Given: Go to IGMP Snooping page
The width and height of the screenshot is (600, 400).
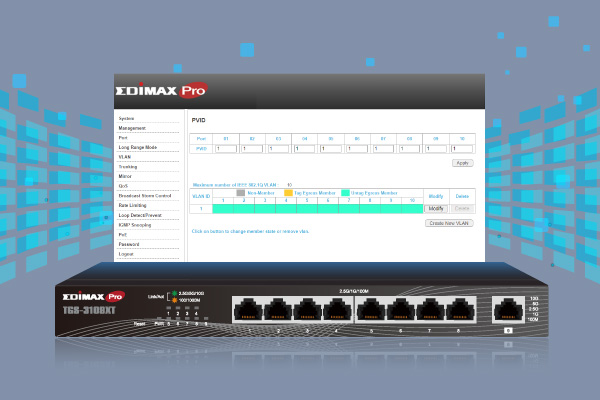Looking at the screenshot, I should point(135,225).
